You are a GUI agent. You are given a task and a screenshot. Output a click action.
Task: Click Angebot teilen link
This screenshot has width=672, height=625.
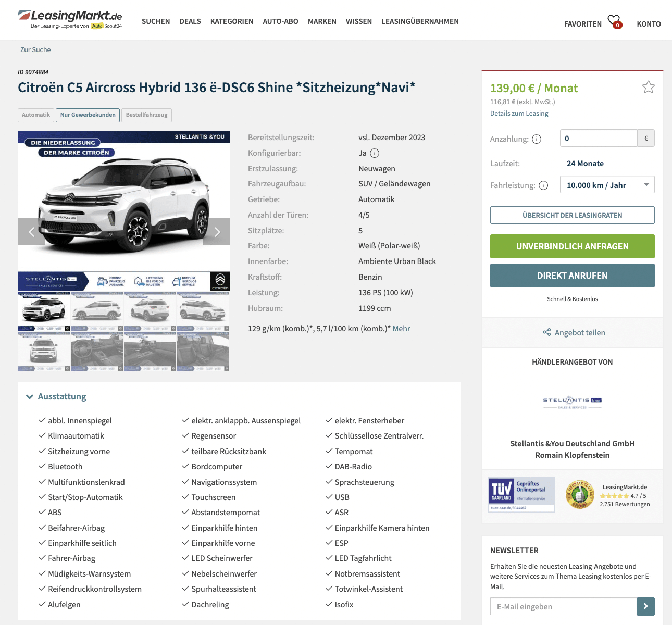[580, 333]
